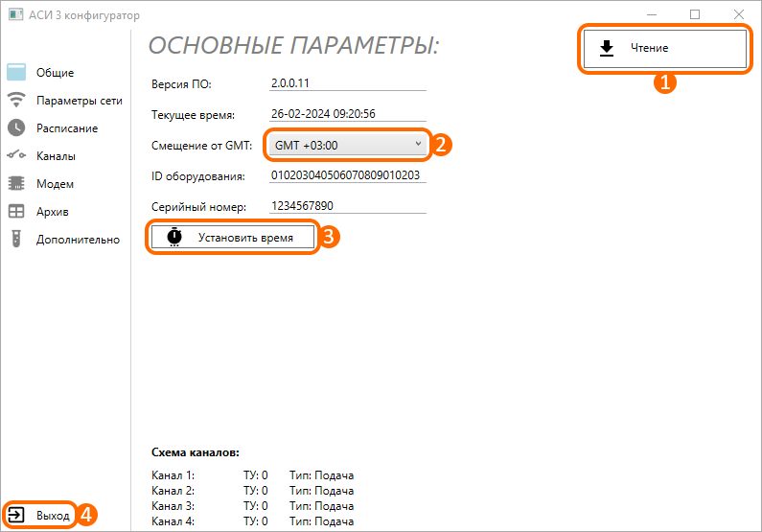Screen dimensions: 762x532
Task: Minimize the configurator window
Action: (652, 14)
